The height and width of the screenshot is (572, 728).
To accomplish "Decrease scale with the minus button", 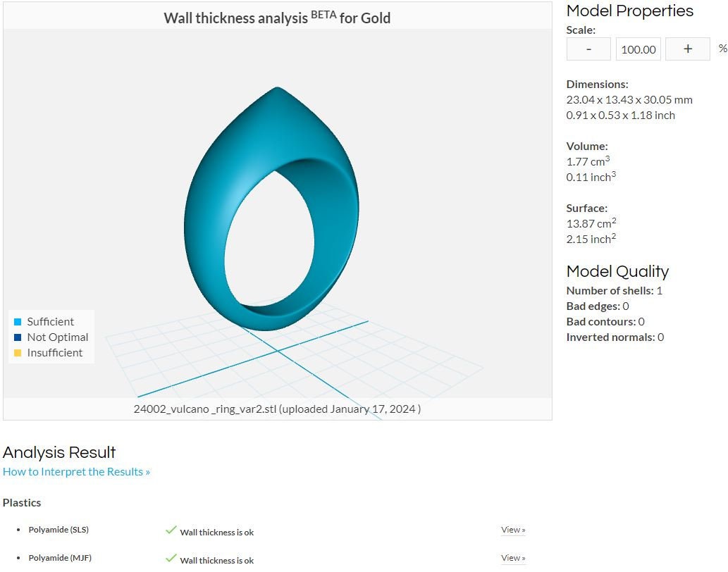I will 588,49.
